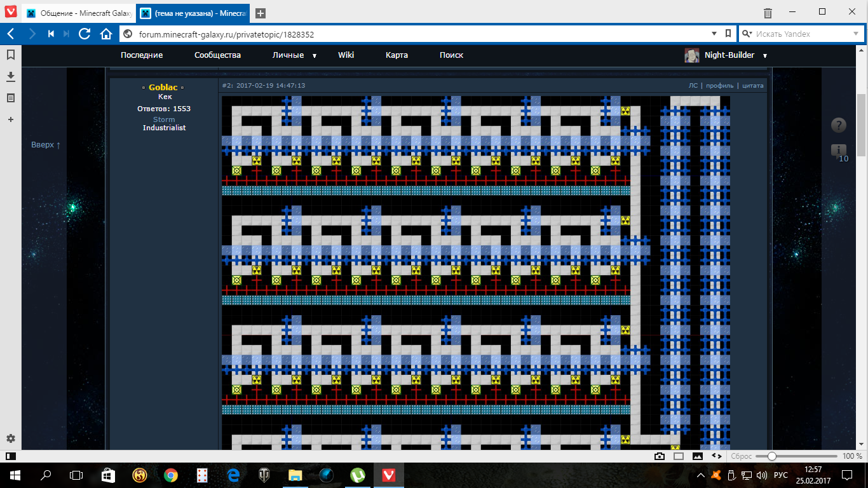Expand the Личные dropdown arrow
The width and height of the screenshot is (868, 488).
314,56
